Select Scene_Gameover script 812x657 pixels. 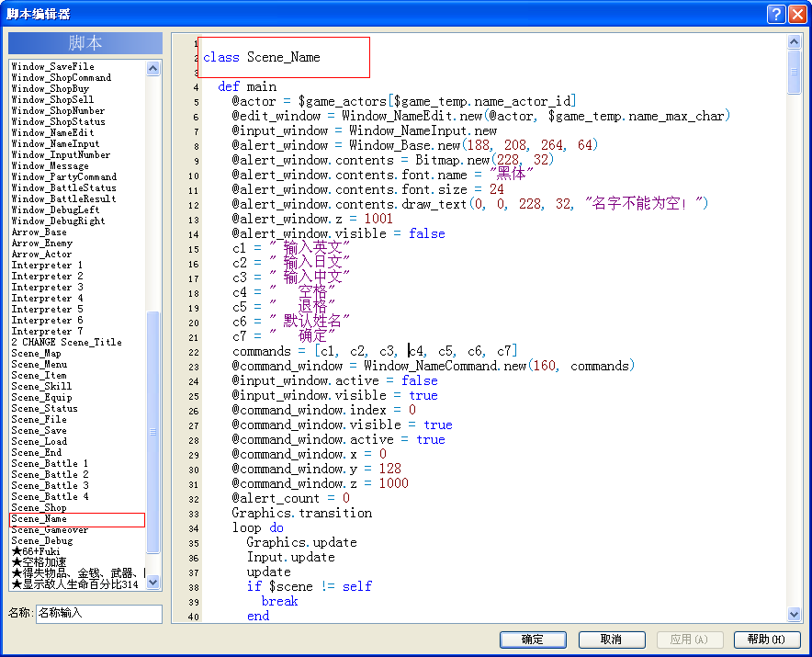tap(50, 530)
